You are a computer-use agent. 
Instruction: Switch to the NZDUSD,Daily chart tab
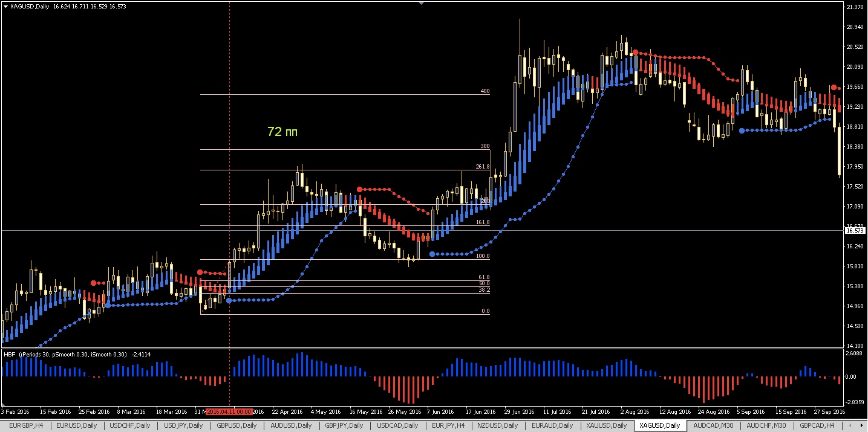coord(498,426)
